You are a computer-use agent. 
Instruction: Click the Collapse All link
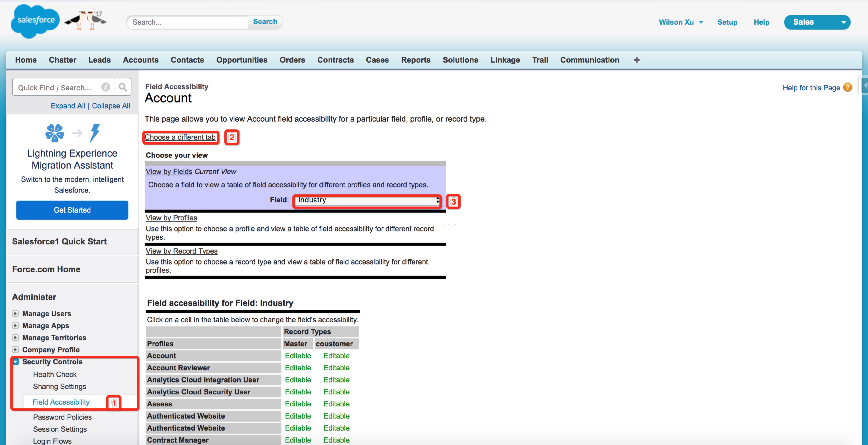pos(111,106)
